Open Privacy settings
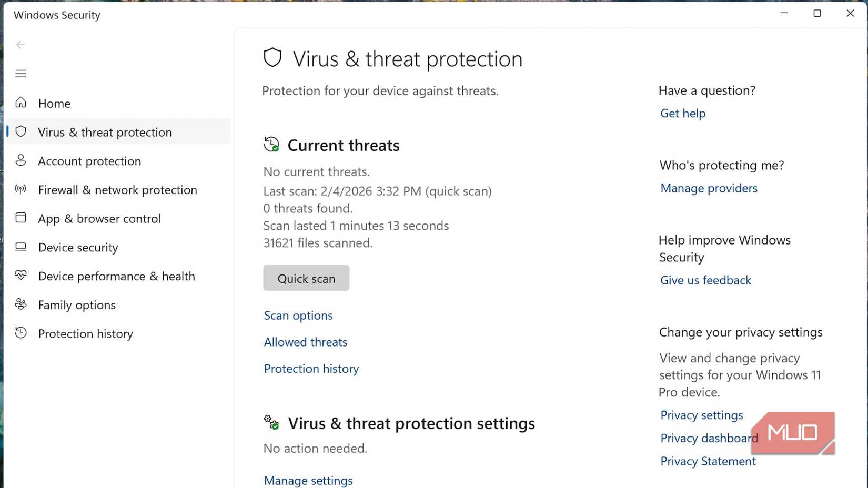This screenshot has height=488, width=868. (701, 415)
